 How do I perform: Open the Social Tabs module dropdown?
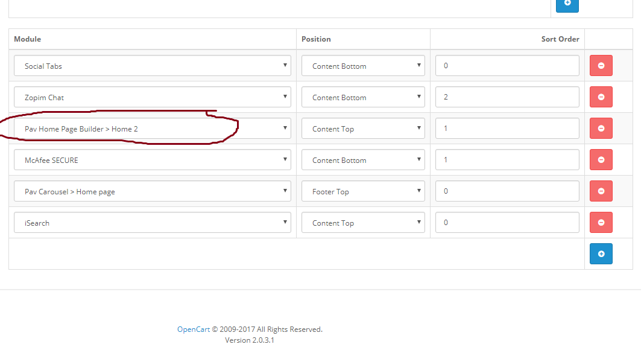point(153,66)
